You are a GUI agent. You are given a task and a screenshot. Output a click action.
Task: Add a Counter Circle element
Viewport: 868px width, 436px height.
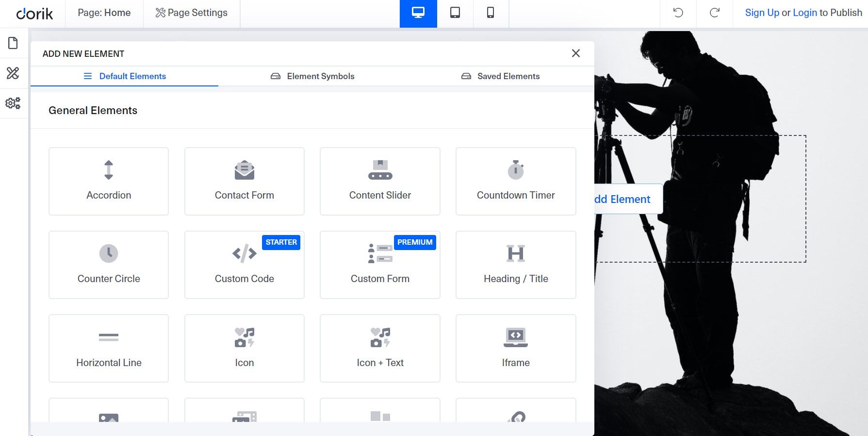tap(109, 265)
